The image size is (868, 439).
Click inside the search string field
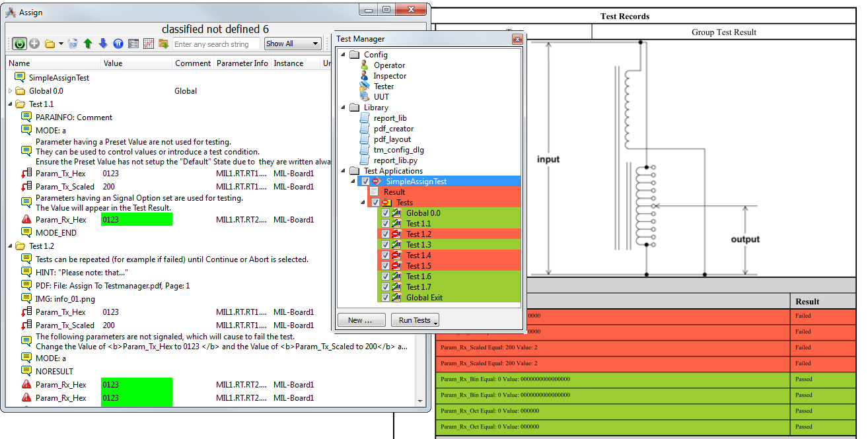pos(217,44)
